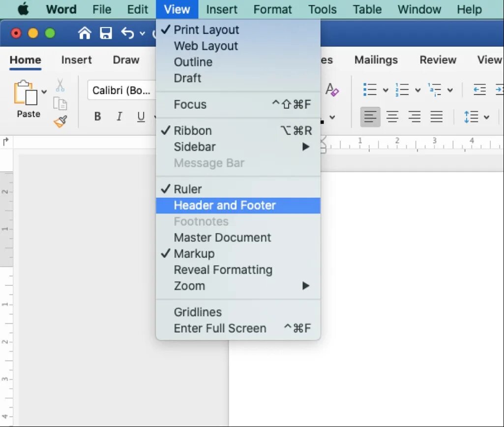Screen dimensions: 504x427
Task: Click the first line indent marker on ruler
Action: click(x=324, y=139)
